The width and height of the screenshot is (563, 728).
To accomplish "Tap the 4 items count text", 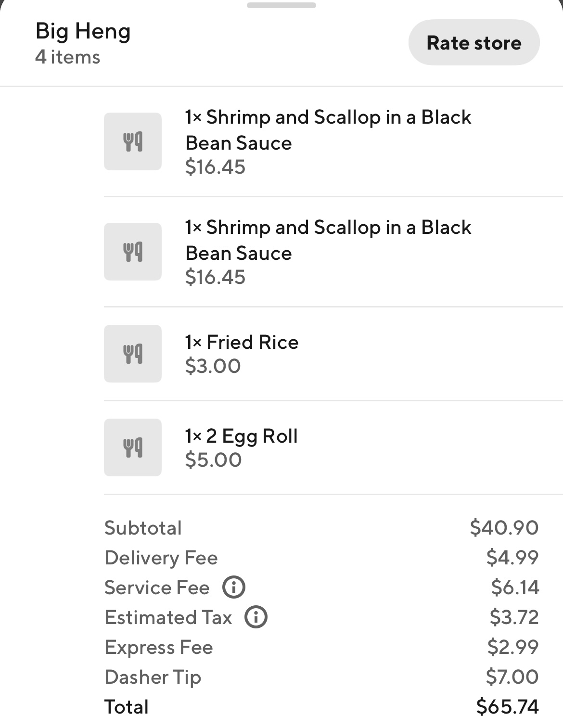I will tap(68, 57).
